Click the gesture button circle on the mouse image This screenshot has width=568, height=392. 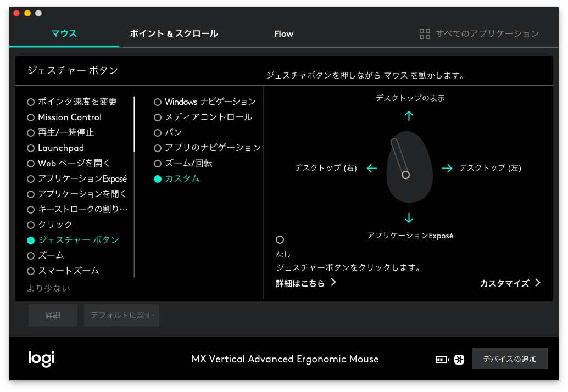405,175
